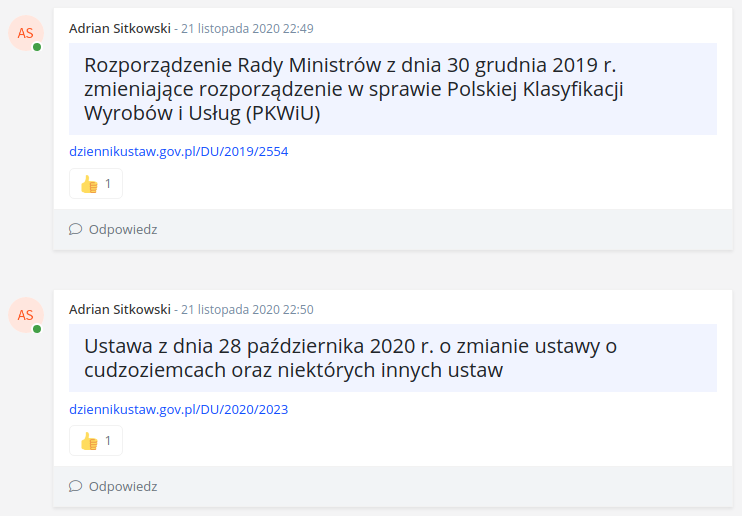
Task: Click the speech bubble icon under the PKWiU post
Action: click(x=75, y=229)
